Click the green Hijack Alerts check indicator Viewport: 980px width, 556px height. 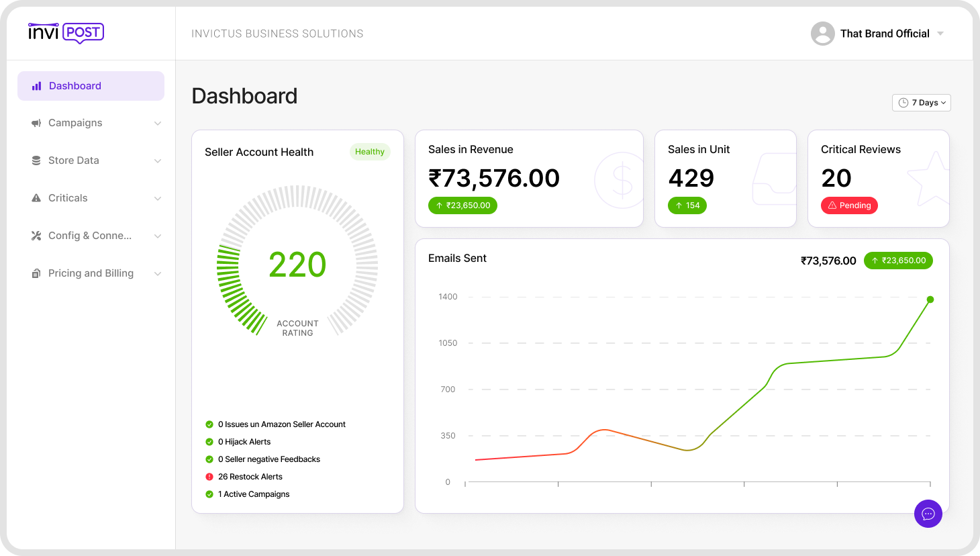(209, 442)
